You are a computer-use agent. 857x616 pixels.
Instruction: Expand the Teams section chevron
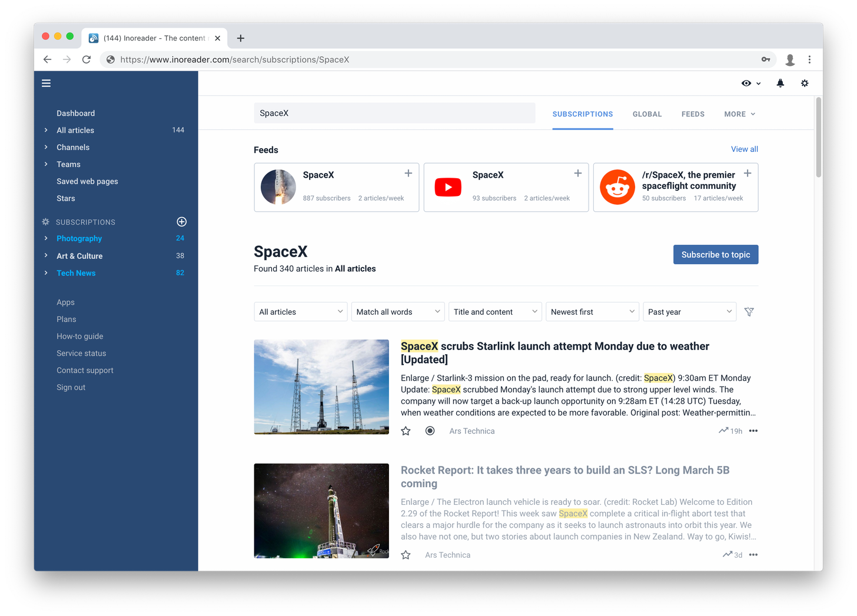point(46,164)
